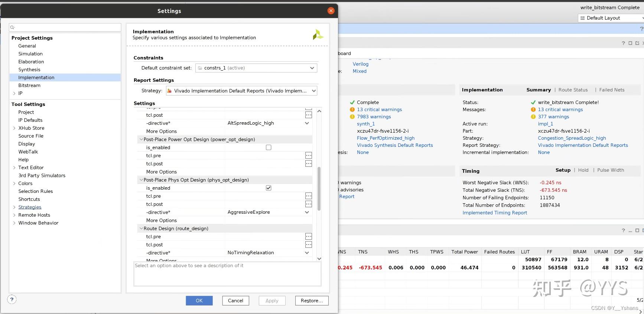Maximize the Design Runs panel

click(x=637, y=230)
